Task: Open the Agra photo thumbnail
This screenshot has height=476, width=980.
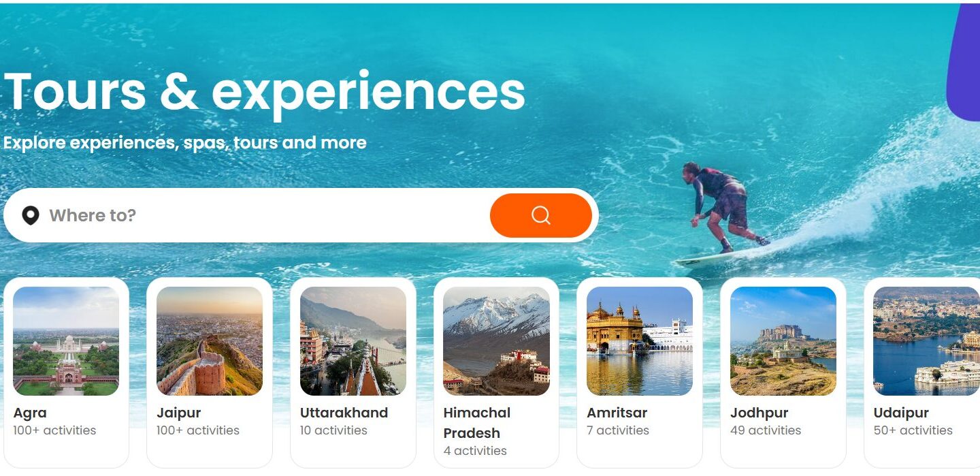Action: (66, 341)
